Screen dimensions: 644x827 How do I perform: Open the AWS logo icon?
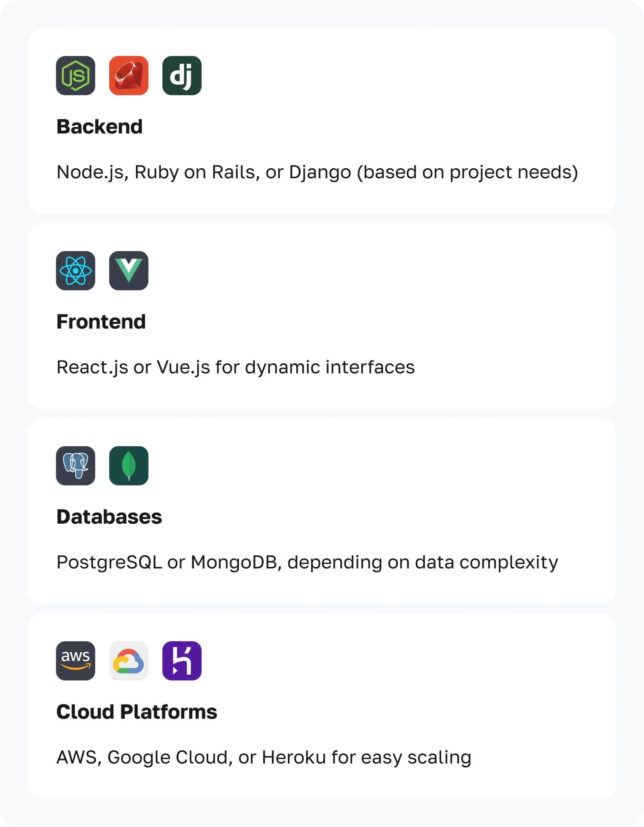[76, 661]
